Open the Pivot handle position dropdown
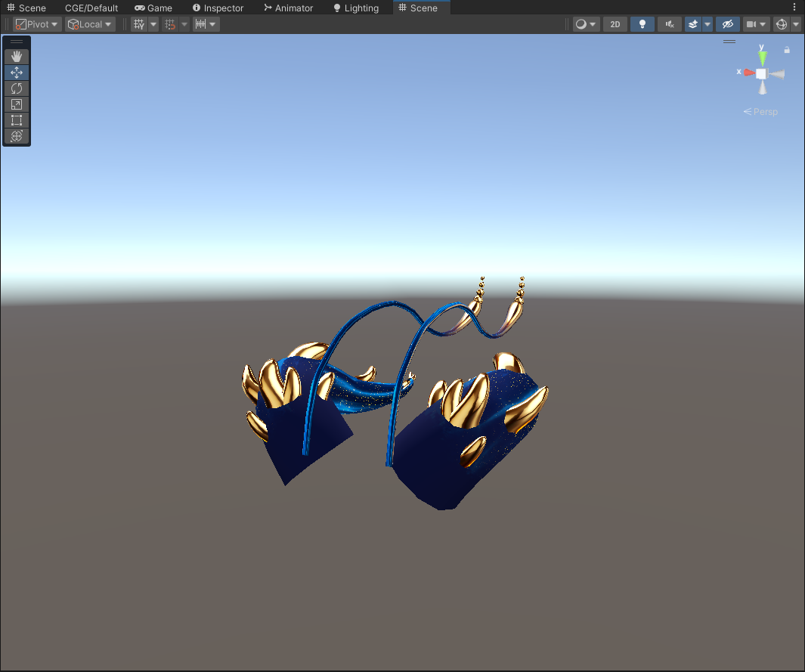The height and width of the screenshot is (672, 805). (x=37, y=24)
